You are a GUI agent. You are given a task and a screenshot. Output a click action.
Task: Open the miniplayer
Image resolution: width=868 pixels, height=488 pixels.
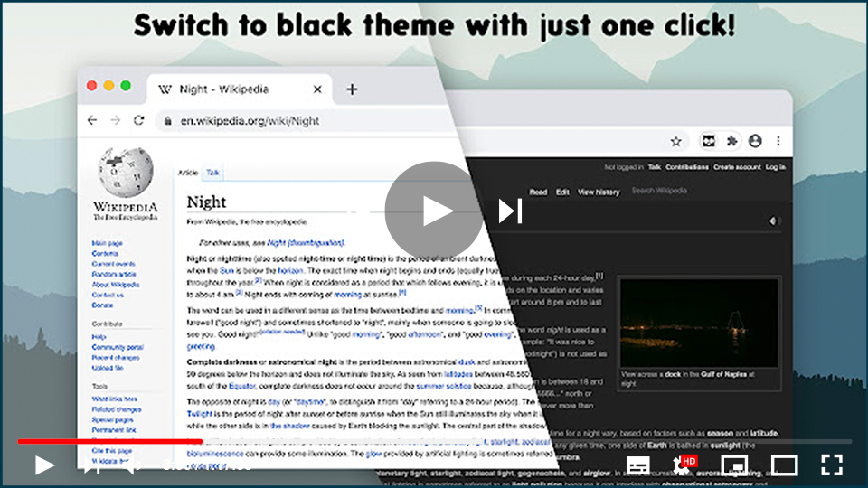tap(736, 465)
